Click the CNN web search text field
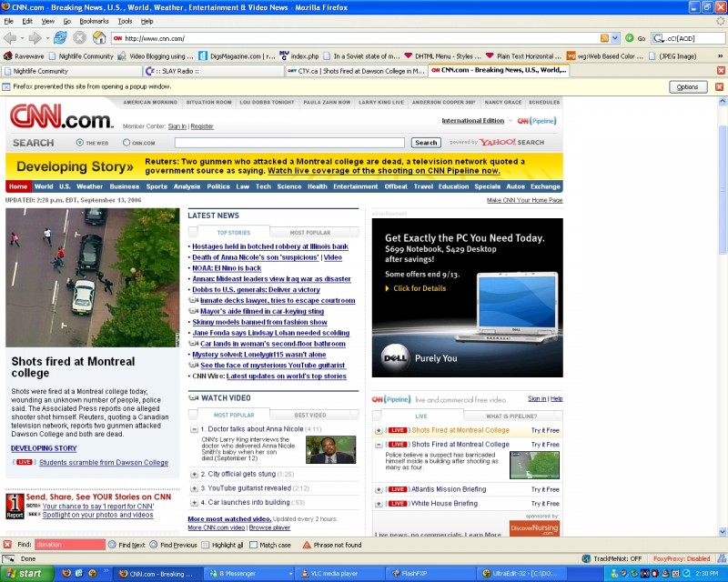This screenshot has width=728, height=582. click(x=289, y=143)
